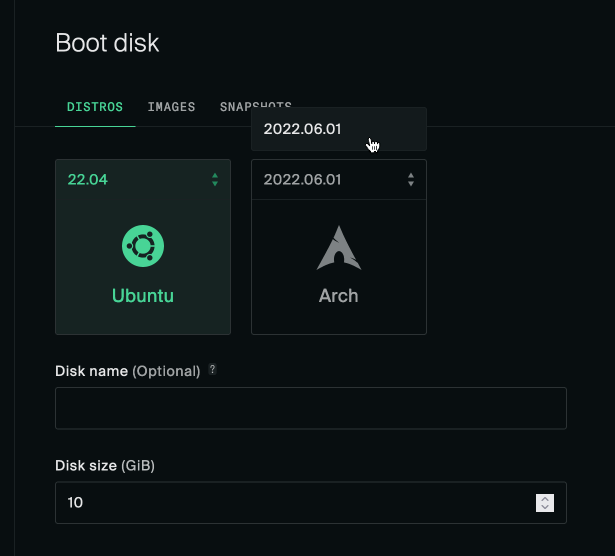Open the Arch 2022.06.01 version dropdown

tap(339, 180)
